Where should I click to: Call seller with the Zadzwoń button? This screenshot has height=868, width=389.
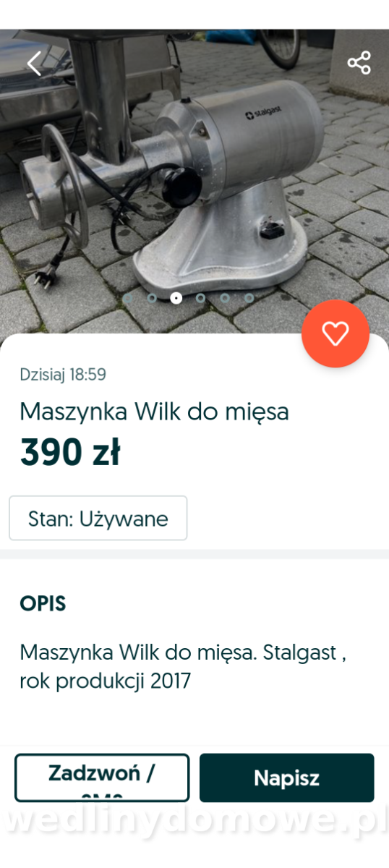pyautogui.click(x=102, y=778)
